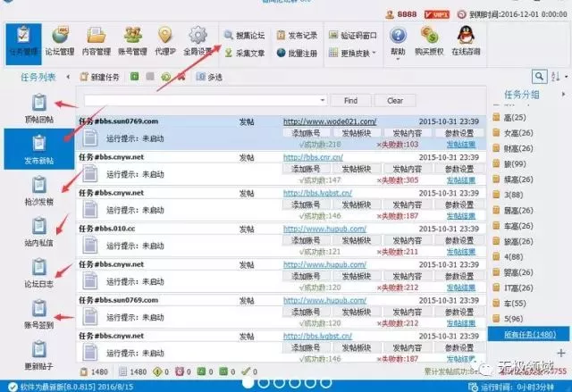The width and height of the screenshot is (572, 392).
Task: Open 论坛管理 forum management
Action: click(x=60, y=42)
